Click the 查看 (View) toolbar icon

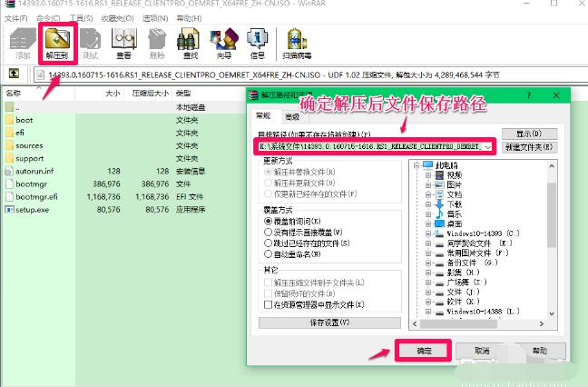tap(122, 41)
